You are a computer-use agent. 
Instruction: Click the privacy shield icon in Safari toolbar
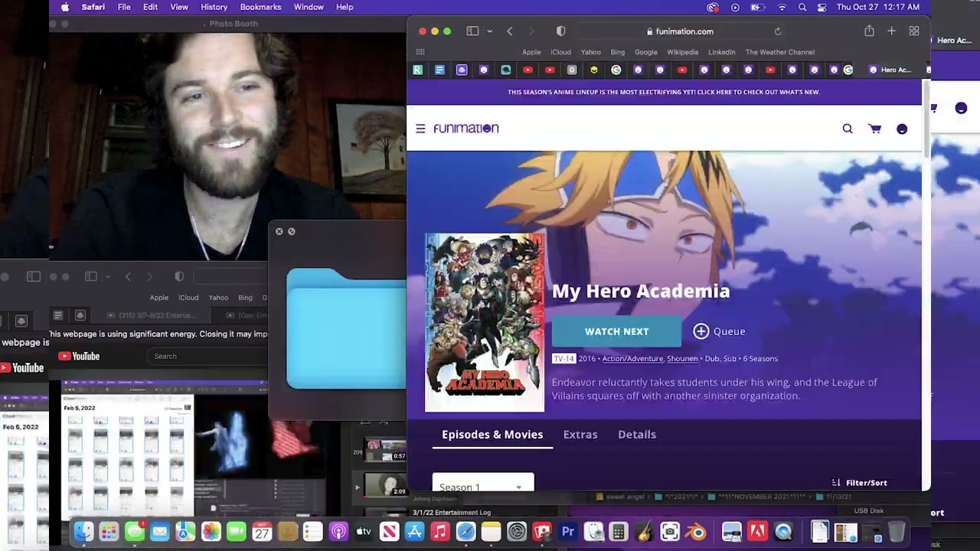click(x=560, y=31)
